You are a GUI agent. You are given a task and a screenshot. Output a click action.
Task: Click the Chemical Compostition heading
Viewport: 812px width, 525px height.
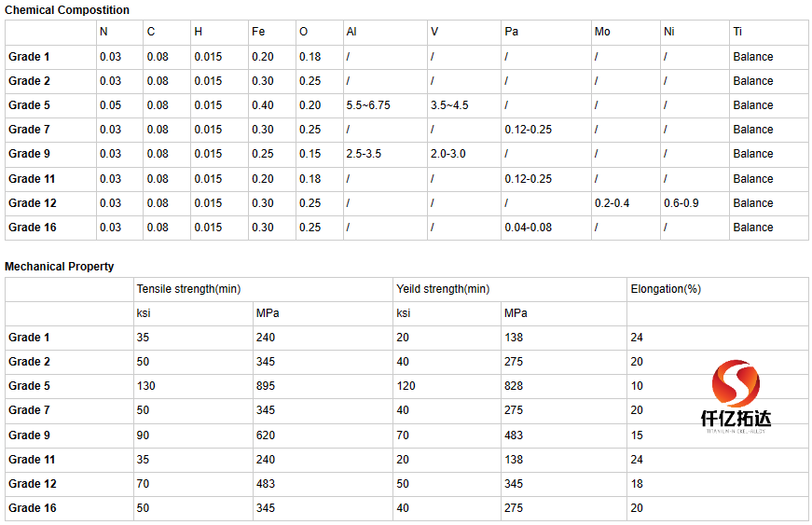[67, 10]
